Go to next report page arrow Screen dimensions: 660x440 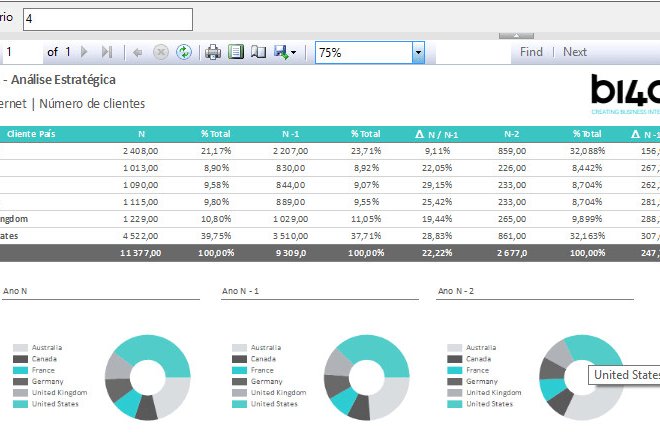(x=84, y=52)
